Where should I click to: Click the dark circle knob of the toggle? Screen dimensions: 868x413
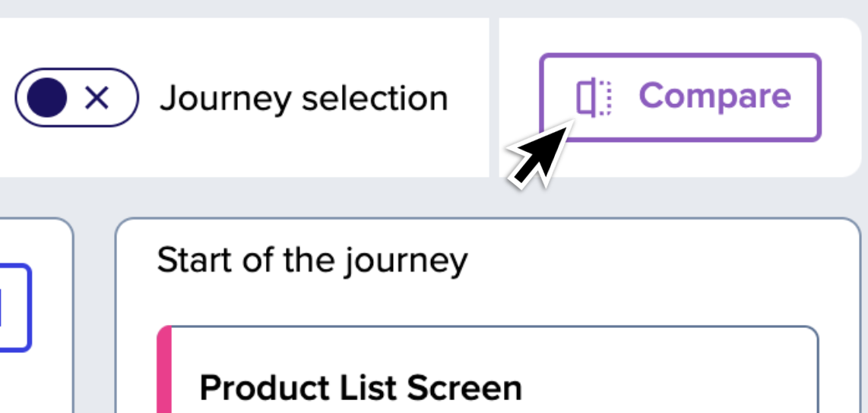pos(47,98)
